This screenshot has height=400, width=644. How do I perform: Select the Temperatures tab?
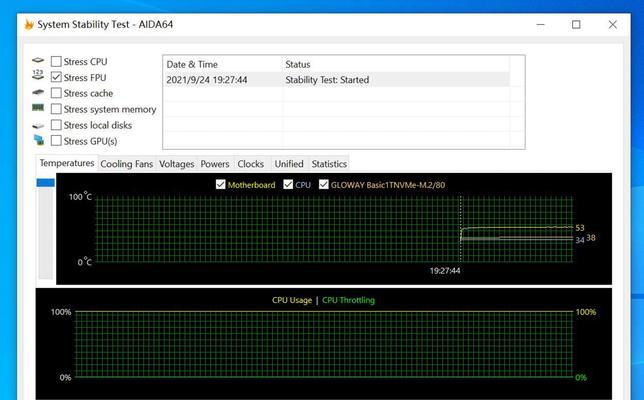[67, 163]
